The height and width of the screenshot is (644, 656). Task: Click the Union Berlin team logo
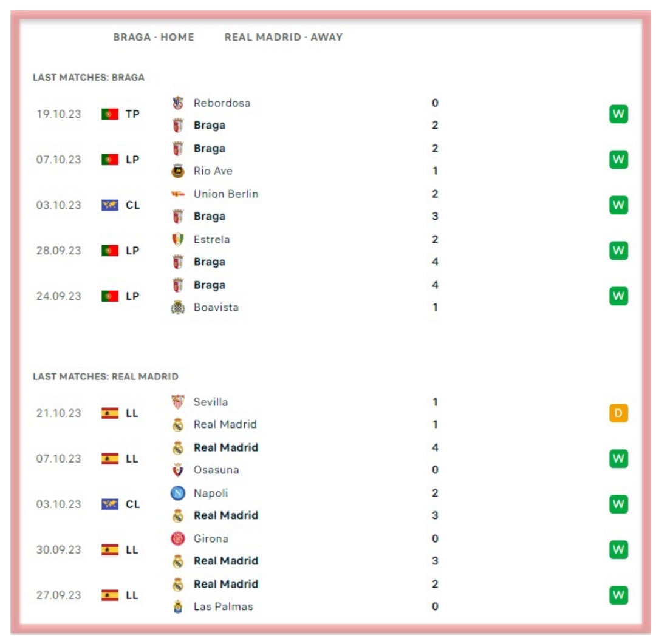pos(177,194)
